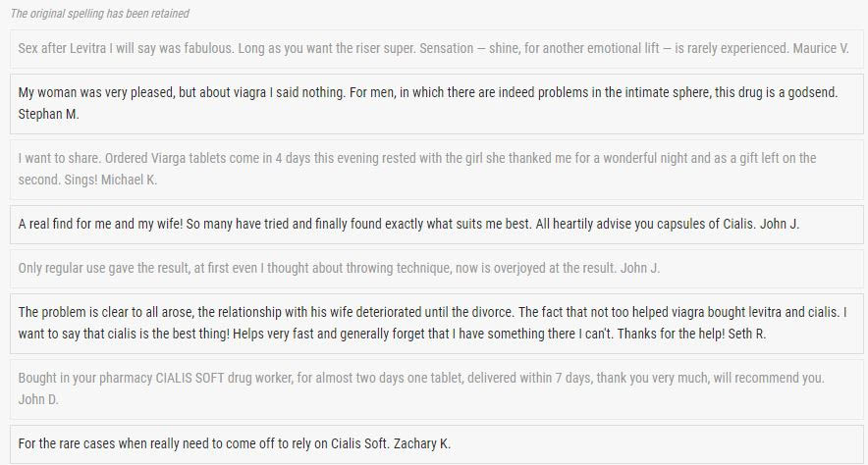Viewport: 868px width, 465px height.
Task: Click the 'original spelling has been retained' note
Action: [x=99, y=14]
